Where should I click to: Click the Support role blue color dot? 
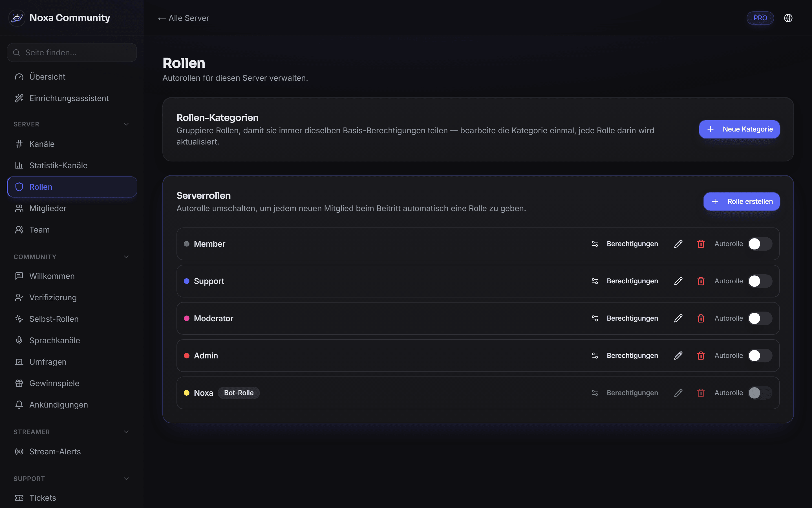[x=187, y=281]
